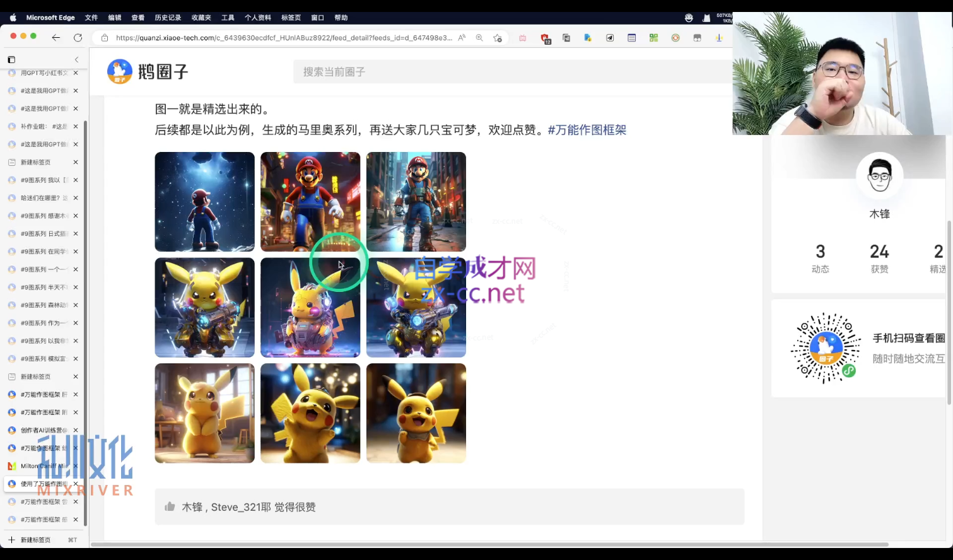Click the blue document download extension icon
Screen dimensions: 953x560
pos(588,38)
